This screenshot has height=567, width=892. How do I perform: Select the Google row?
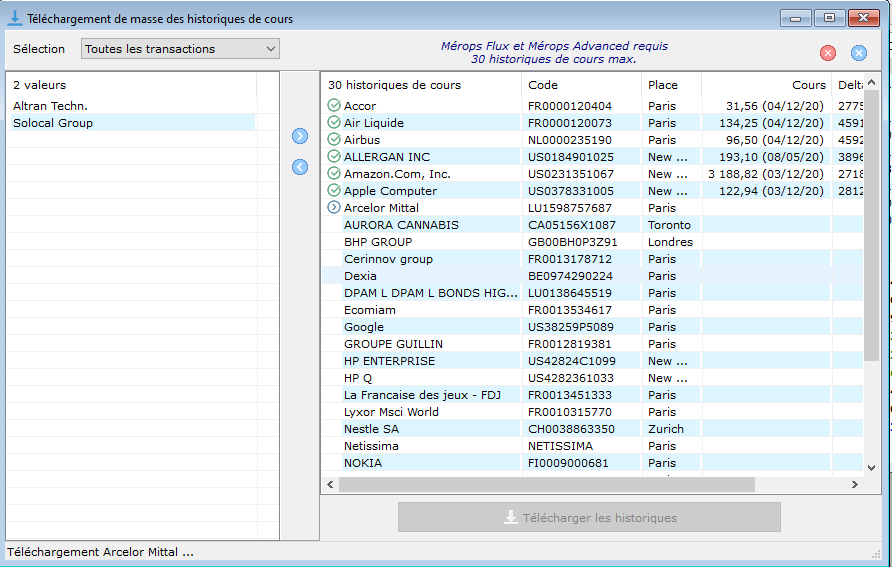pyautogui.click(x=593, y=327)
